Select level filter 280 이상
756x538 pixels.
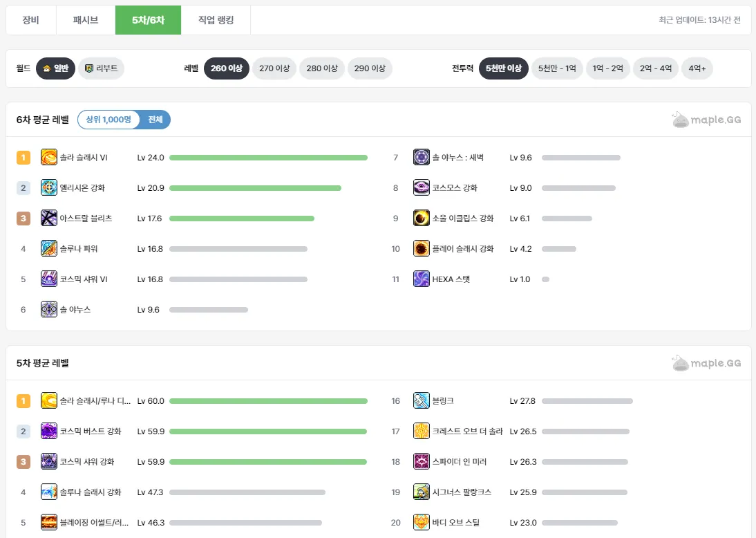tap(322, 68)
